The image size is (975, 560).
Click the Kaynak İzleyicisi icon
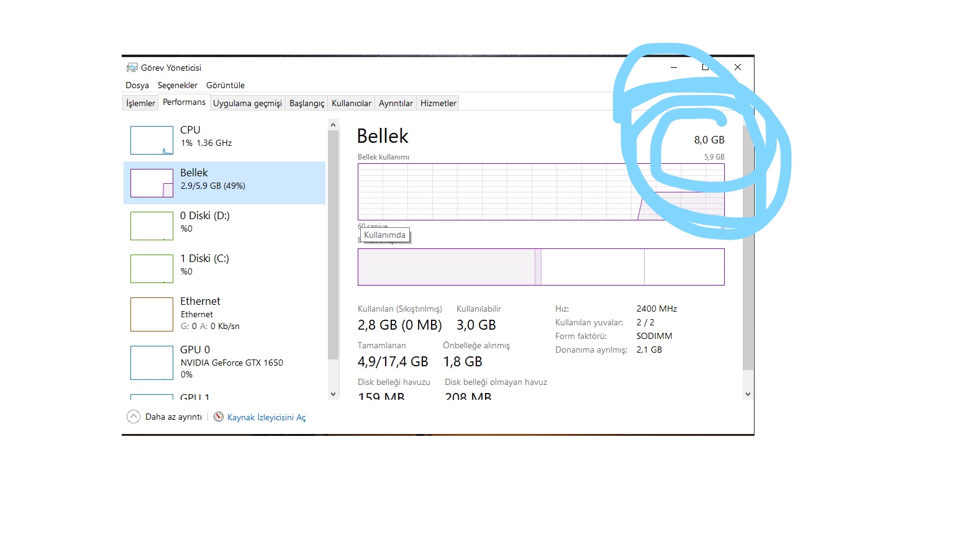point(219,417)
